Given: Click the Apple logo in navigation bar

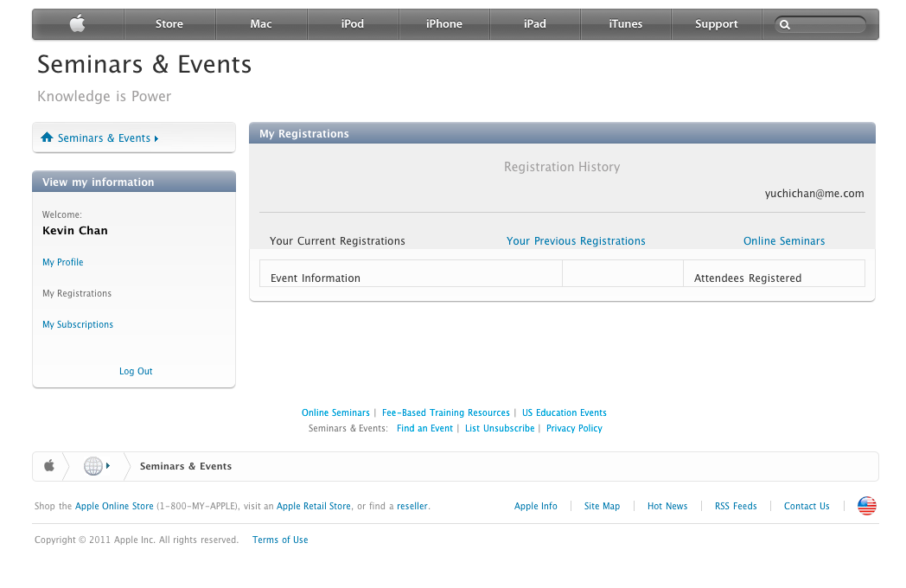Looking at the screenshot, I should point(78,23).
